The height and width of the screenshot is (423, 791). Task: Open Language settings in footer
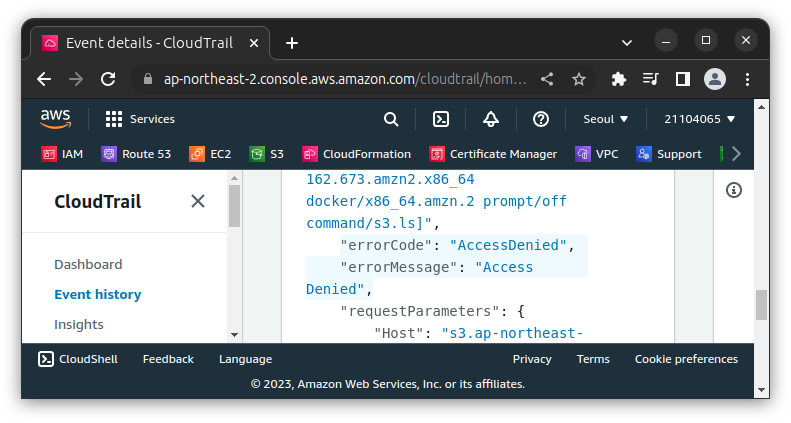click(x=245, y=359)
